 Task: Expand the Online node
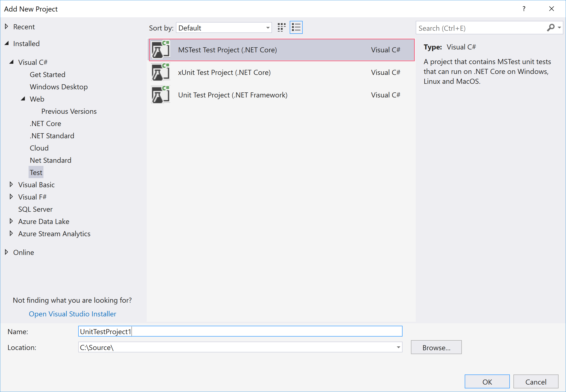[7, 252]
